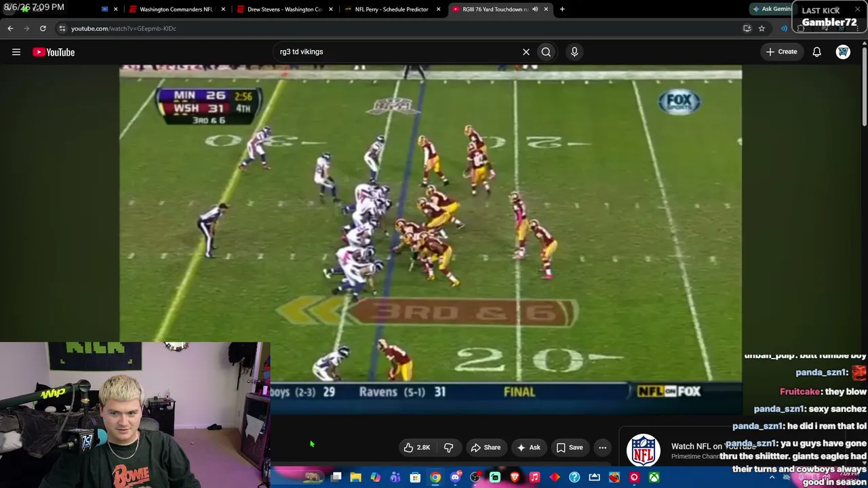
Task: Open Microsoft Store from the taskbar
Action: pyautogui.click(x=415, y=478)
